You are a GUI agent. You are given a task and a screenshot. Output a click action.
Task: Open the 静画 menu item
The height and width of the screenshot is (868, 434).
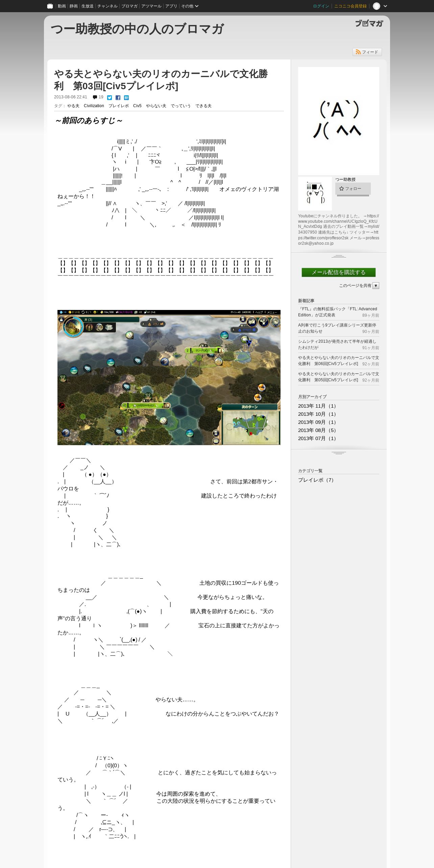[x=73, y=6]
